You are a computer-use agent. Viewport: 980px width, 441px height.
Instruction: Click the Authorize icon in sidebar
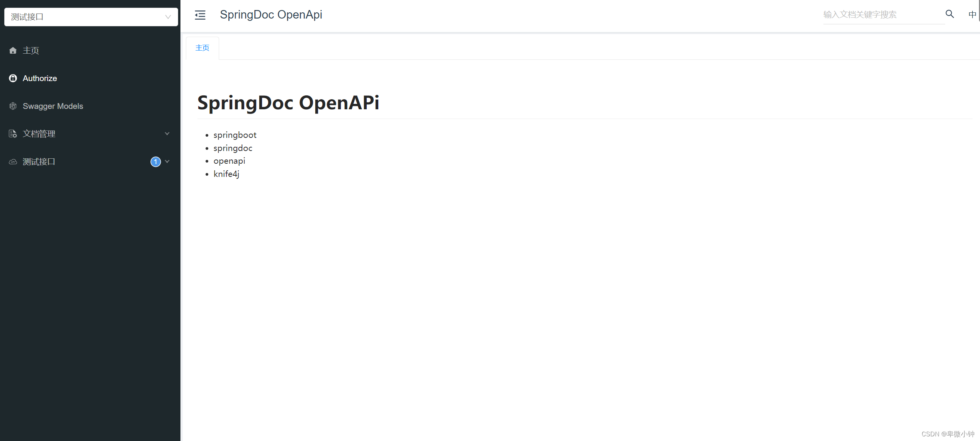pyautogui.click(x=14, y=78)
